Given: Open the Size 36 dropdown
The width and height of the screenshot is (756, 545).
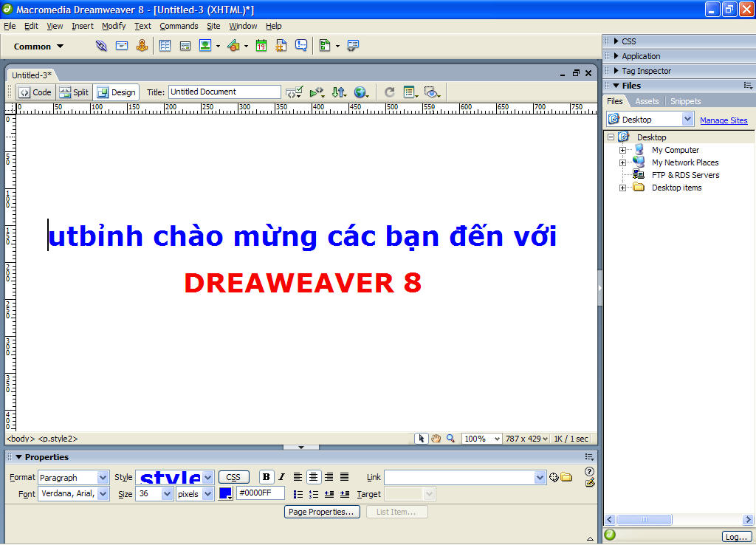Looking at the screenshot, I should tap(167, 494).
